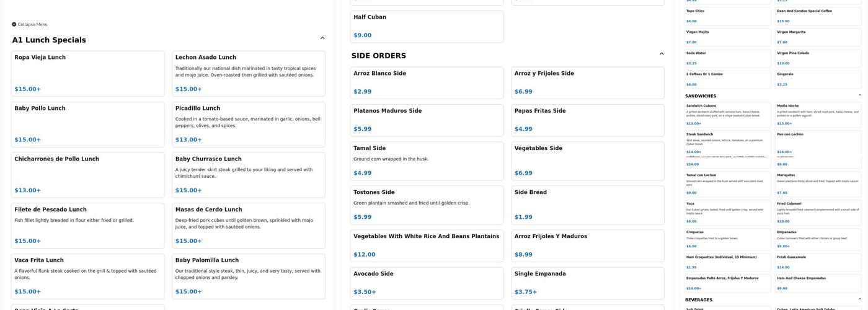Select Filete de Pescado Lunch

pos(87,226)
